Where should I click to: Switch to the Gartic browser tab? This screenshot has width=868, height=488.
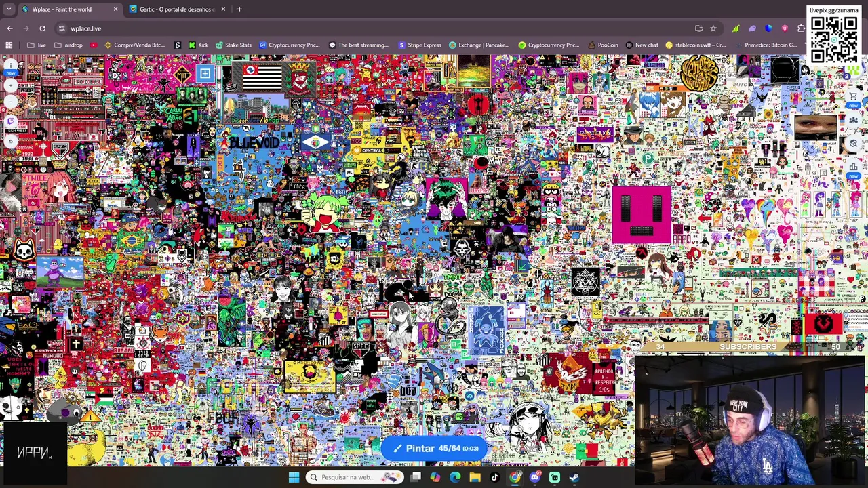click(176, 9)
